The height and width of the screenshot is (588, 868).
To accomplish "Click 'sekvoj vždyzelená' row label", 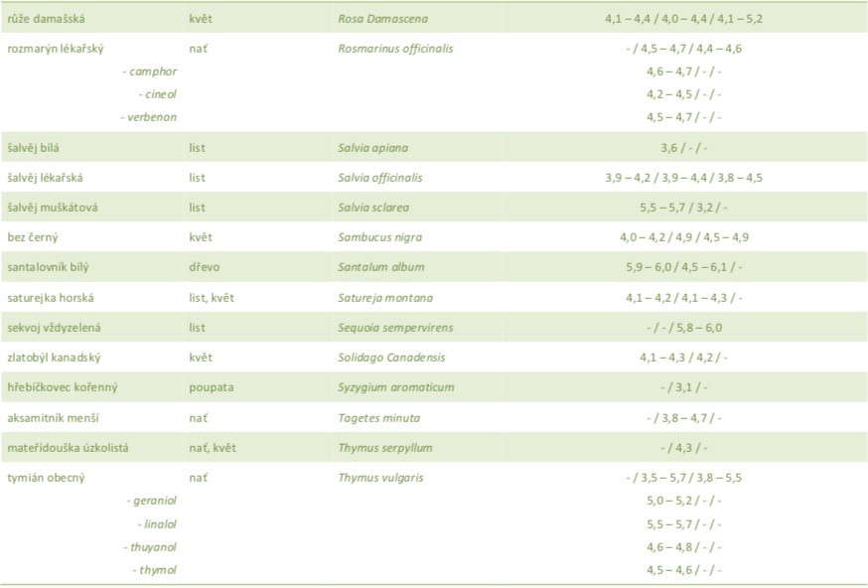I will coord(56,328).
